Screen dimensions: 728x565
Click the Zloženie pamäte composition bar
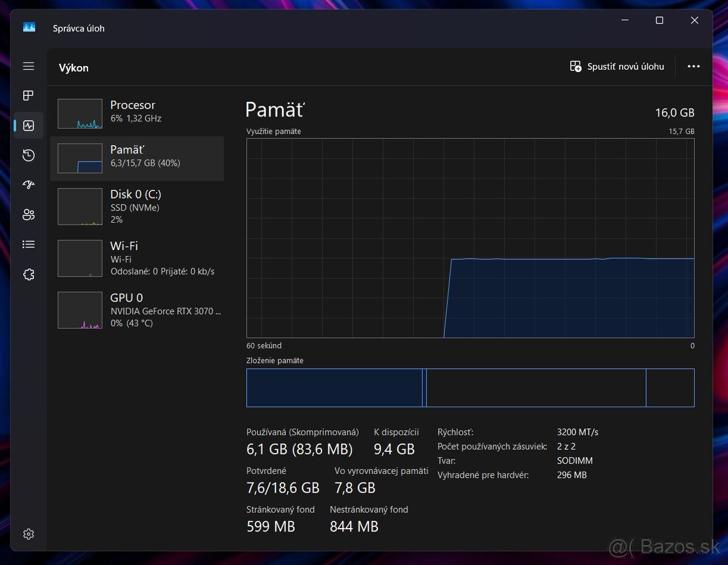tap(470, 387)
